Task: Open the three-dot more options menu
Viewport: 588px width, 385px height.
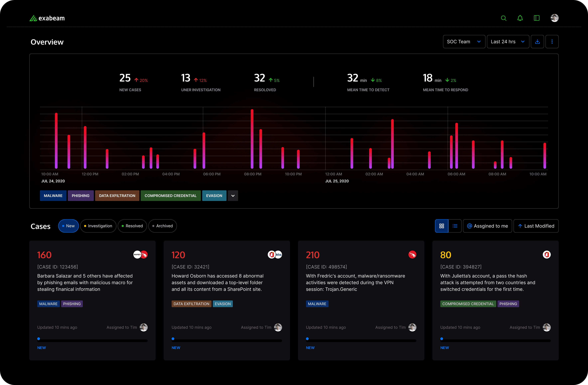Action: point(552,42)
